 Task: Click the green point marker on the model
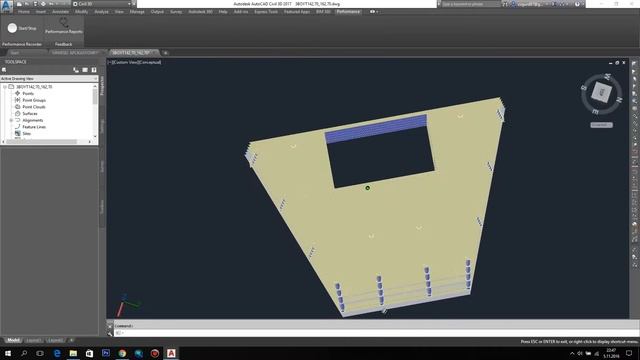pyautogui.click(x=367, y=188)
